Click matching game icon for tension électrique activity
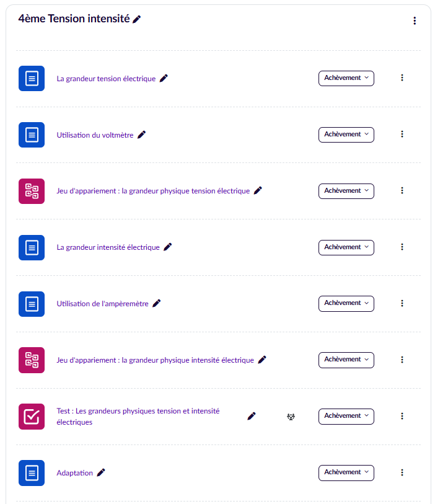This screenshot has width=435, height=504. (x=32, y=191)
